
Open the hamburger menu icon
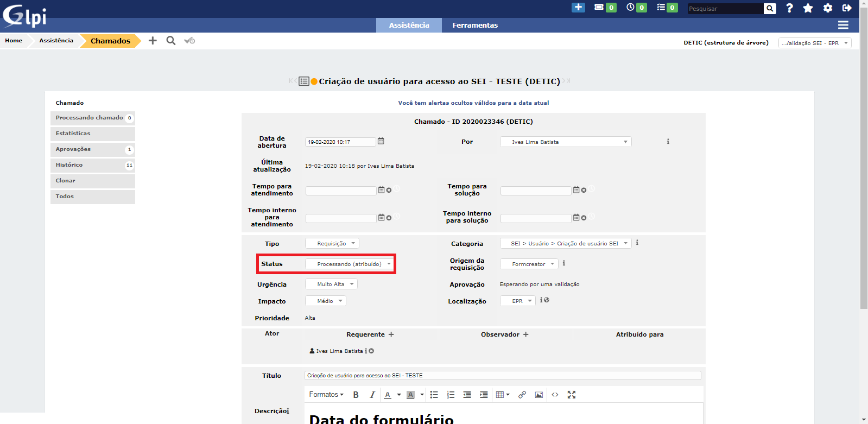coord(843,25)
